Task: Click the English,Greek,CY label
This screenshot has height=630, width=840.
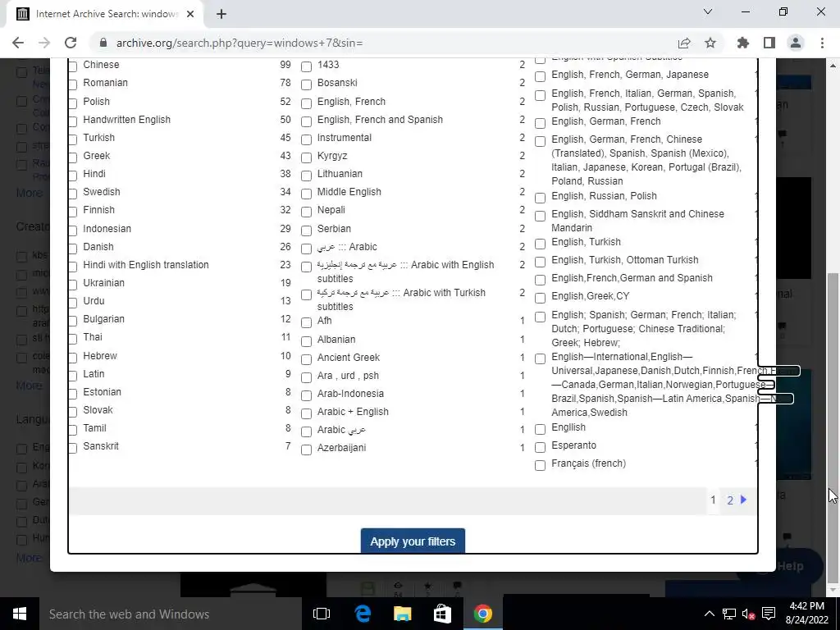Action: [591, 296]
